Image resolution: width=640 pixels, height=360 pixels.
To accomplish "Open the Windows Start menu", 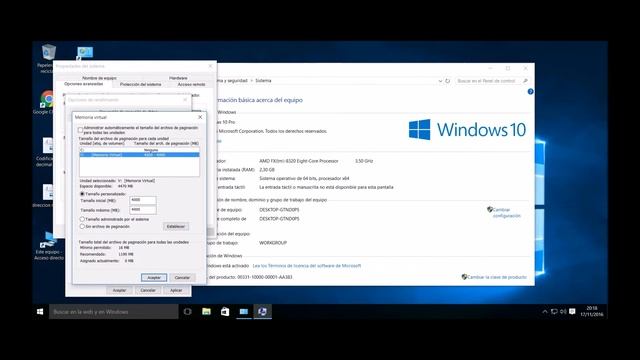I will 40,311.
